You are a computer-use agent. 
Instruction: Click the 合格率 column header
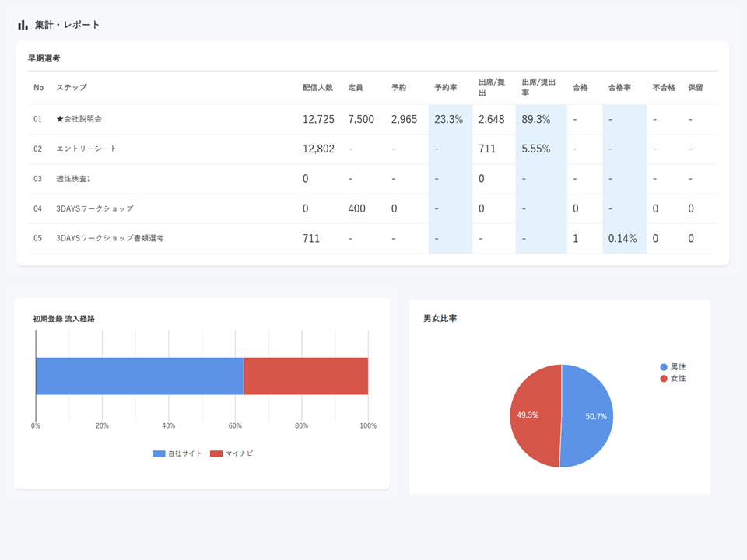619,88
